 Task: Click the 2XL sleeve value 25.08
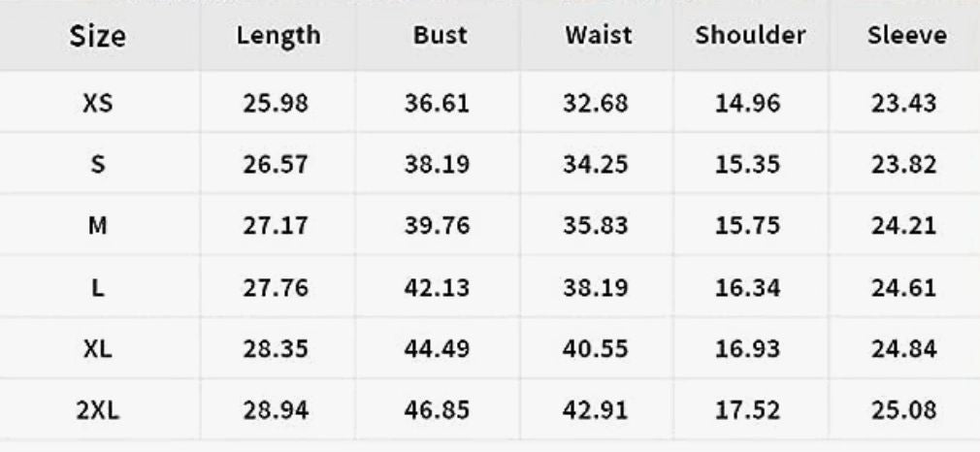tap(904, 410)
